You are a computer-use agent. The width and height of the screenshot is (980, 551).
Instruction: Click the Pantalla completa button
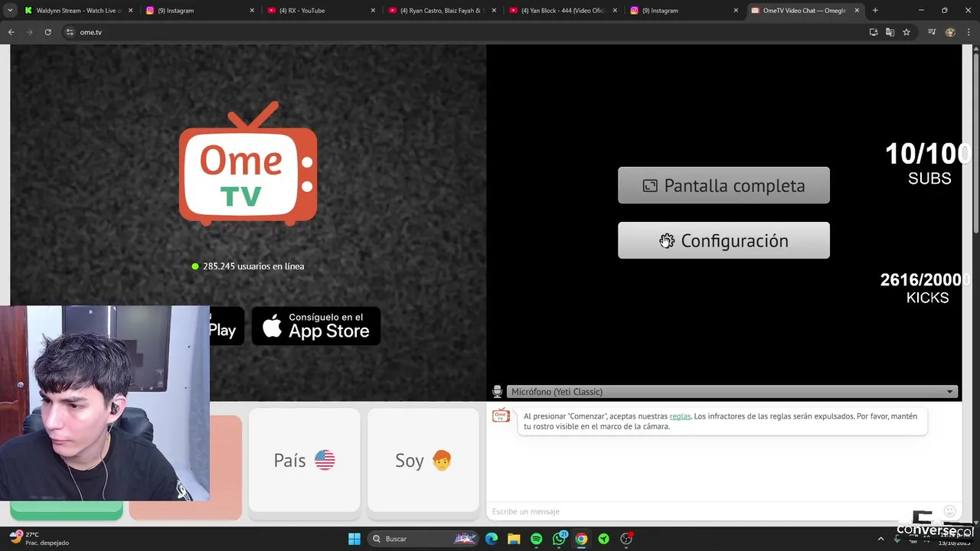[x=724, y=185]
